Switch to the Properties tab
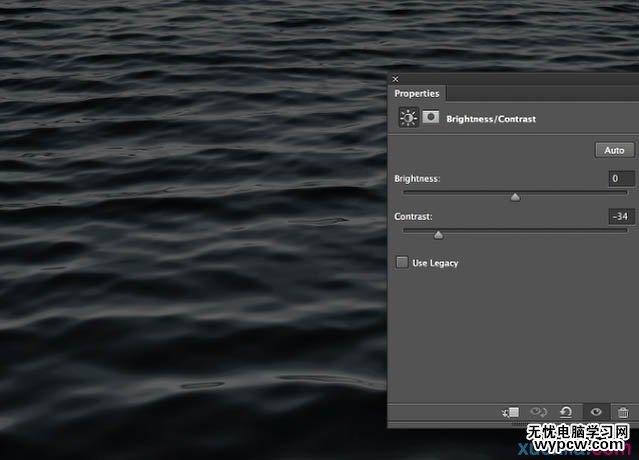Image resolution: width=639 pixels, height=460 pixels. tap(416, 93)
